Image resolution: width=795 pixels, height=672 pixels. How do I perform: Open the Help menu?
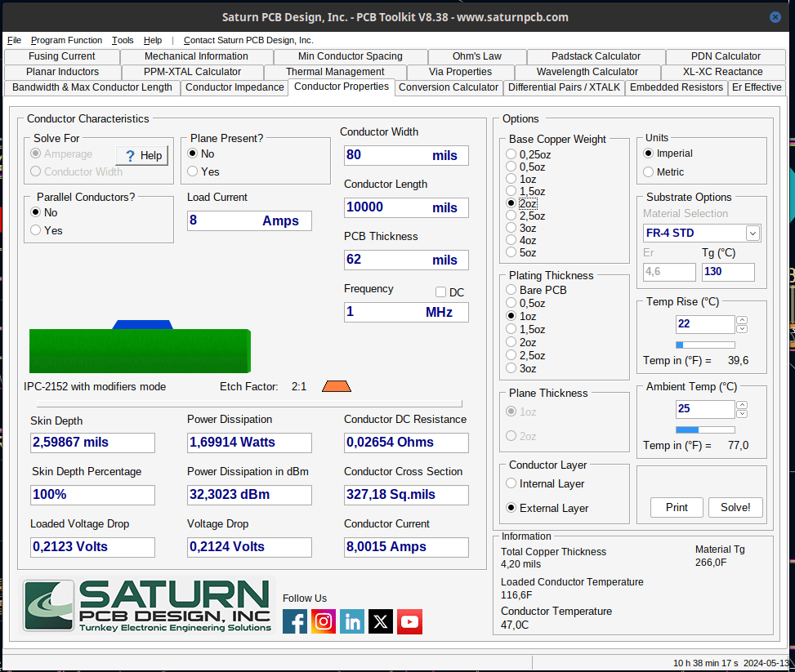point(153,40)
